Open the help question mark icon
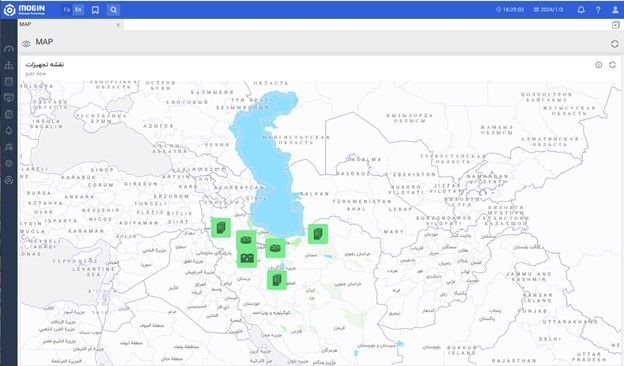The height and width of the screenshot is (366, 624). pyautogui.click(x=598, y=10)
